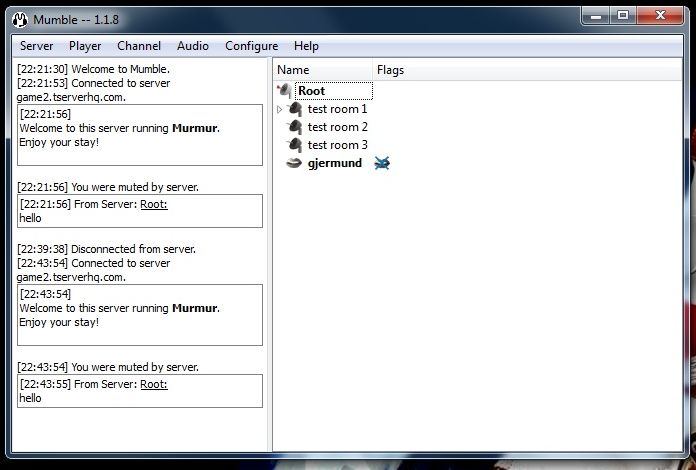Viewport: 696px width, 470px height.
Task: Open the Server menu
Action: [36, 46]
